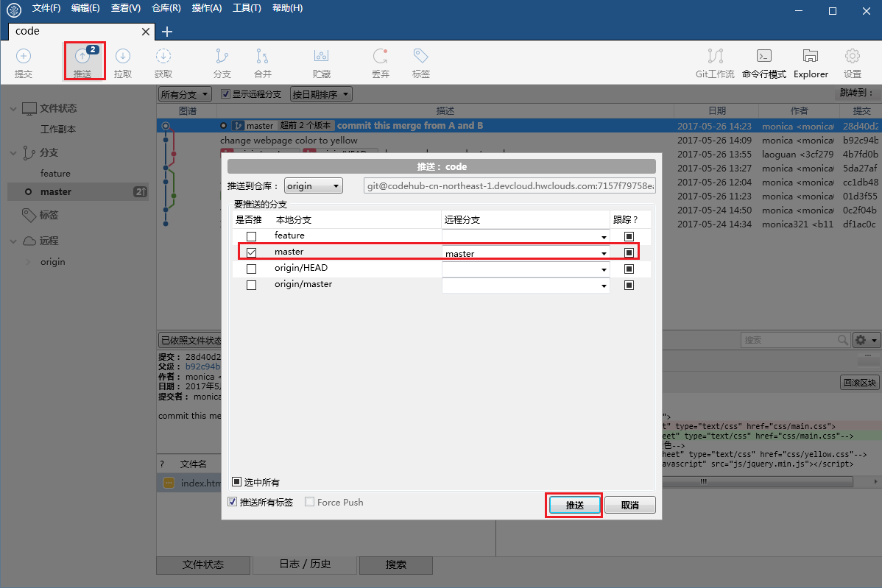882x588 pixels.
Task: Toggle Select All (选中所有) checkbox
Action: click(x=237, y=482)
